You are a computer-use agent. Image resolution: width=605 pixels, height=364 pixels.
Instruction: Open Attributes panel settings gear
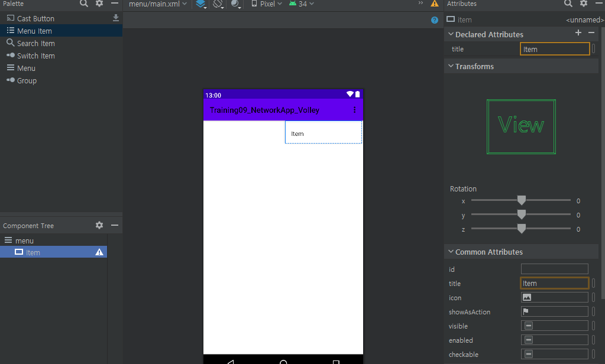point(584,4)
